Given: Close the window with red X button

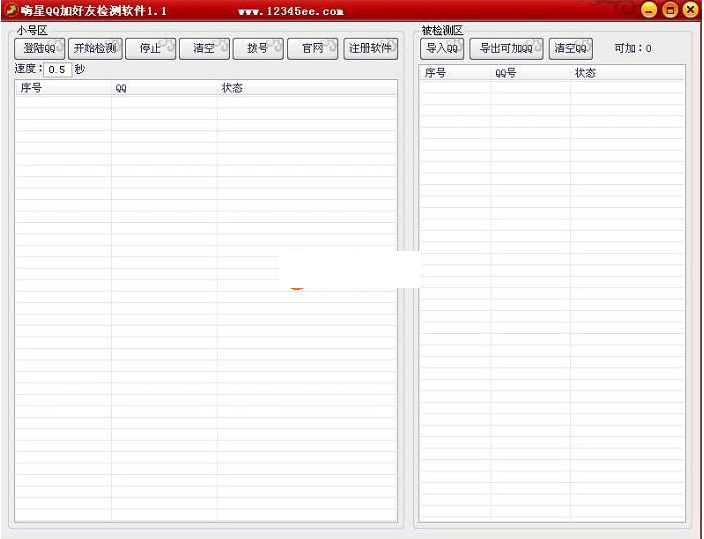Looking at the screenshot, I should (690, 10).
